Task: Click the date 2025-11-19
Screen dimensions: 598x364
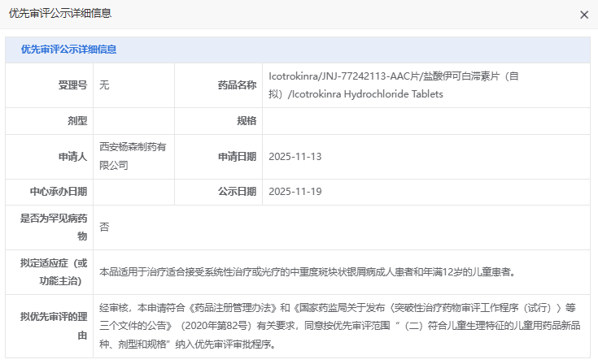Action: click(295, 192)
